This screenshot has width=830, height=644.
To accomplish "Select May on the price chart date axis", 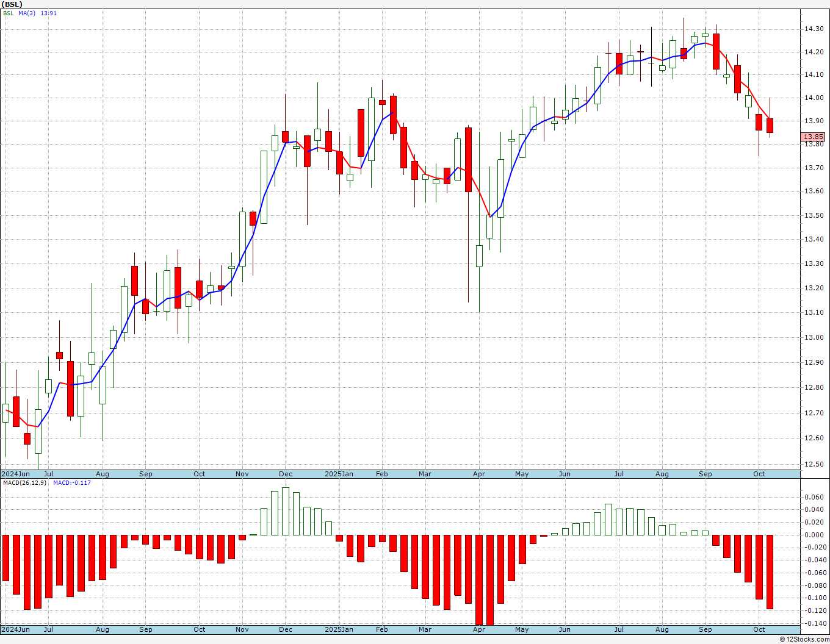I will tap(522, 474).
